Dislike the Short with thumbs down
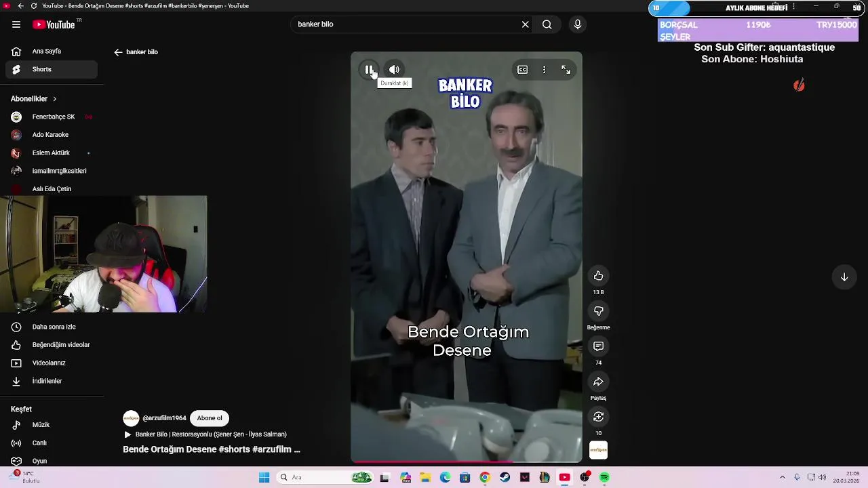 (x=598, y=311)
